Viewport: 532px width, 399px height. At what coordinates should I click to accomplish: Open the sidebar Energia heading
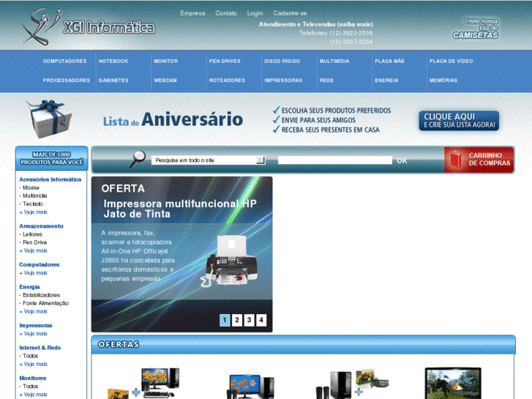(29, 287)
